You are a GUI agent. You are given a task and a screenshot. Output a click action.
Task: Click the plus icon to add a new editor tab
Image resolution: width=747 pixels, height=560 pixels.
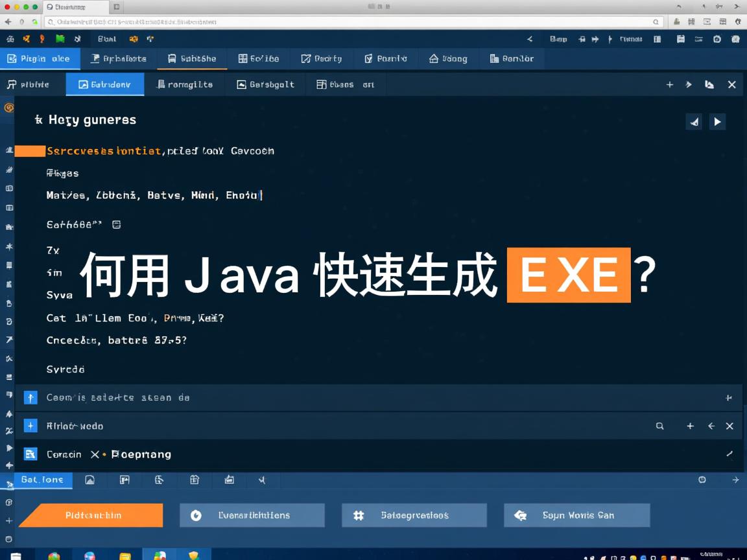click(x=670, y=84)
